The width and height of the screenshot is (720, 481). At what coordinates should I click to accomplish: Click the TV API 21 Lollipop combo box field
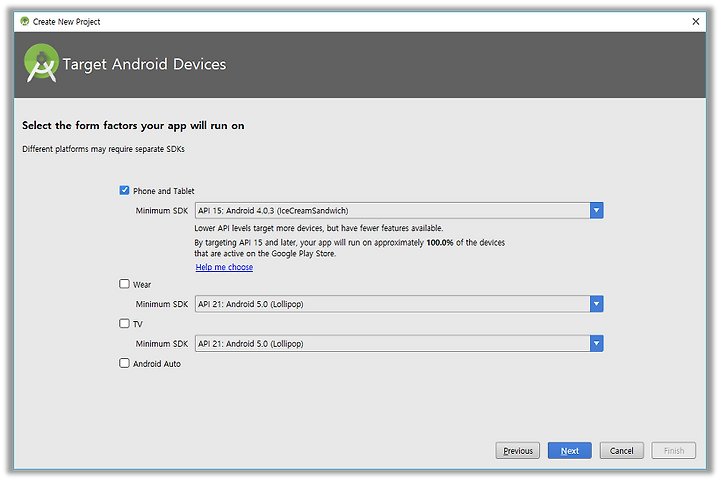coord(399,343)
